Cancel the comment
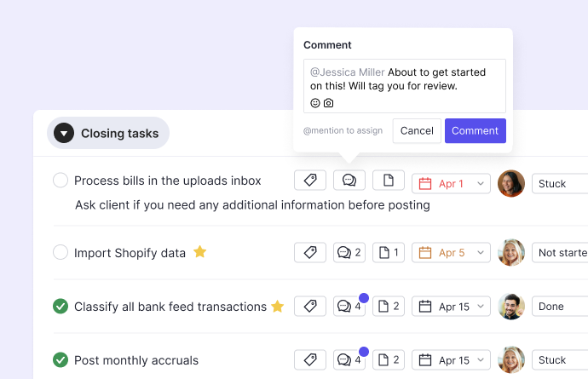The height and width of the screenshot is (379, 588). pyautogui.click(x=417, y=131)
